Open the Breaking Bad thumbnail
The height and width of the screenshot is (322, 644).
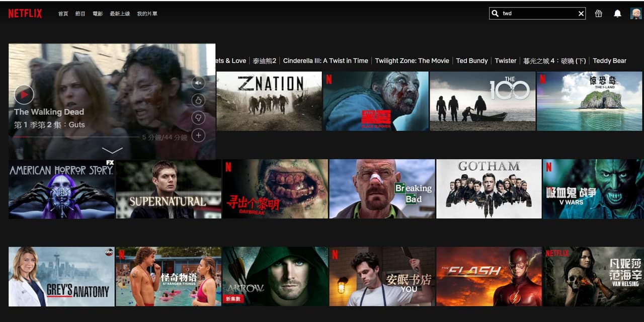point(382,189)
